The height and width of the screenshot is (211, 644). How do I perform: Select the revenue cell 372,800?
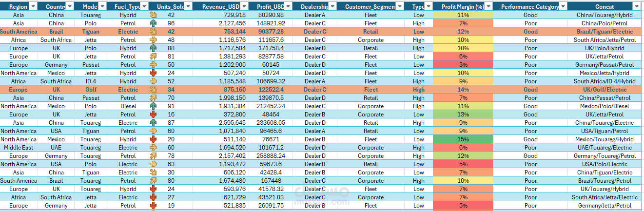pos(221,115)
